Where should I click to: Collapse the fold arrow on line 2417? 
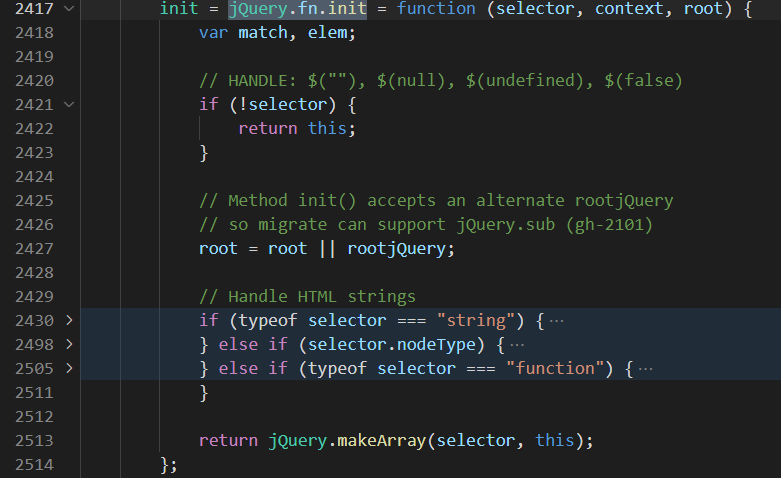(x=69, y=8)
